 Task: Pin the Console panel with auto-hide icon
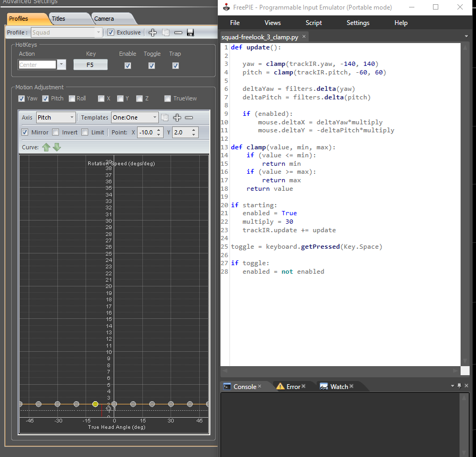(x=460, y=386)
